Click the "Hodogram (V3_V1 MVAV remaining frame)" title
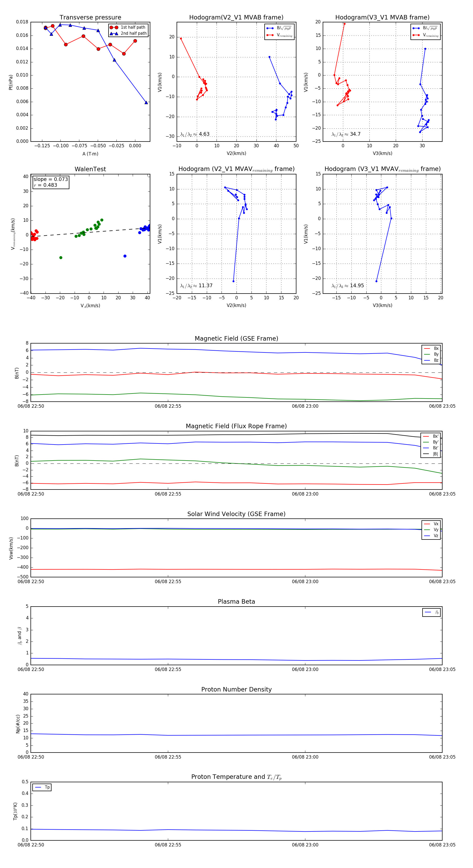This screenshot has width=473, height=868. point(382,169)
